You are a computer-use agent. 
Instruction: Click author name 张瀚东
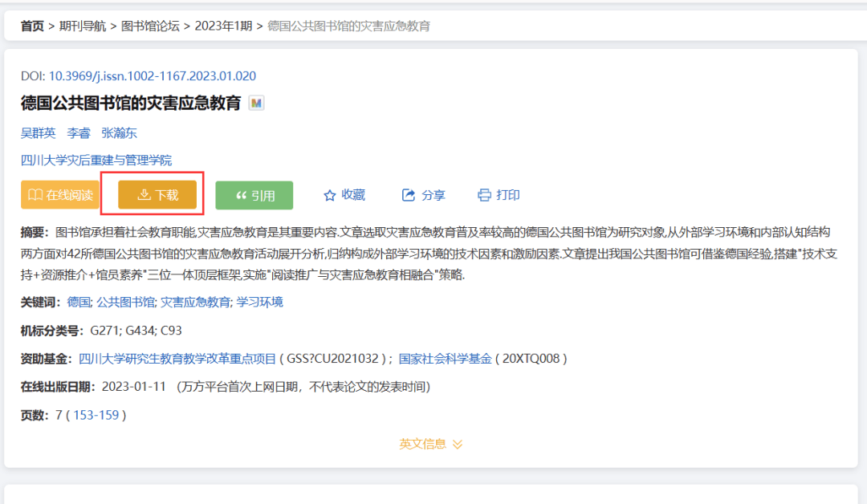[118, 132]
